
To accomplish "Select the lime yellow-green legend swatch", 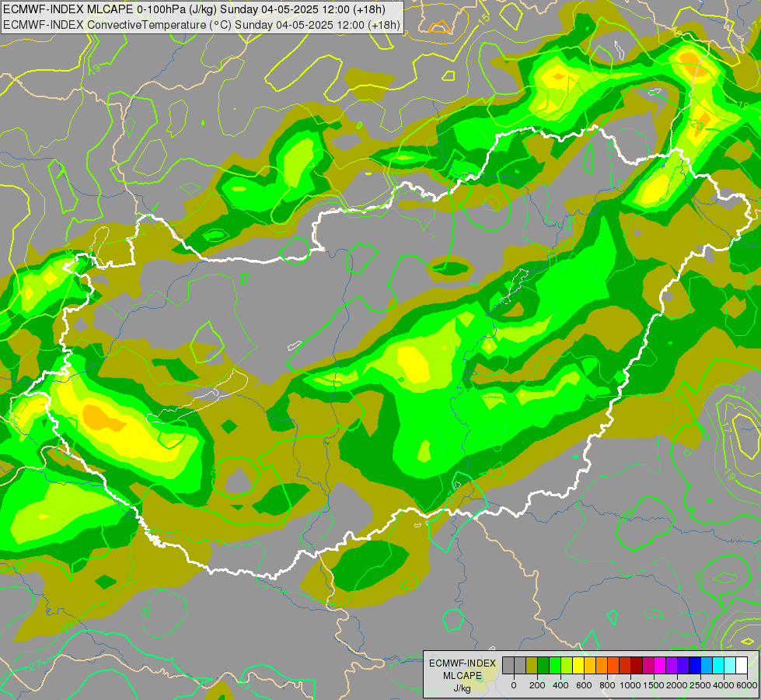I will (567, 666).
